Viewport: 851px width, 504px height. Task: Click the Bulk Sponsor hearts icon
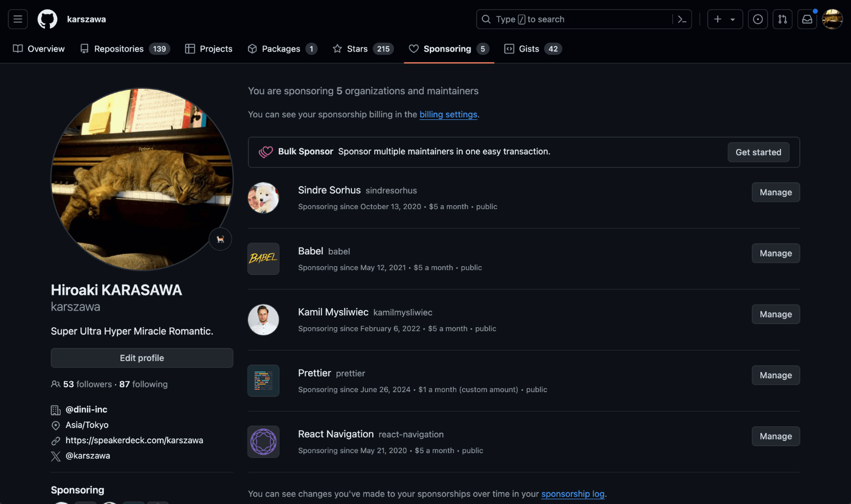click(266, 152)
